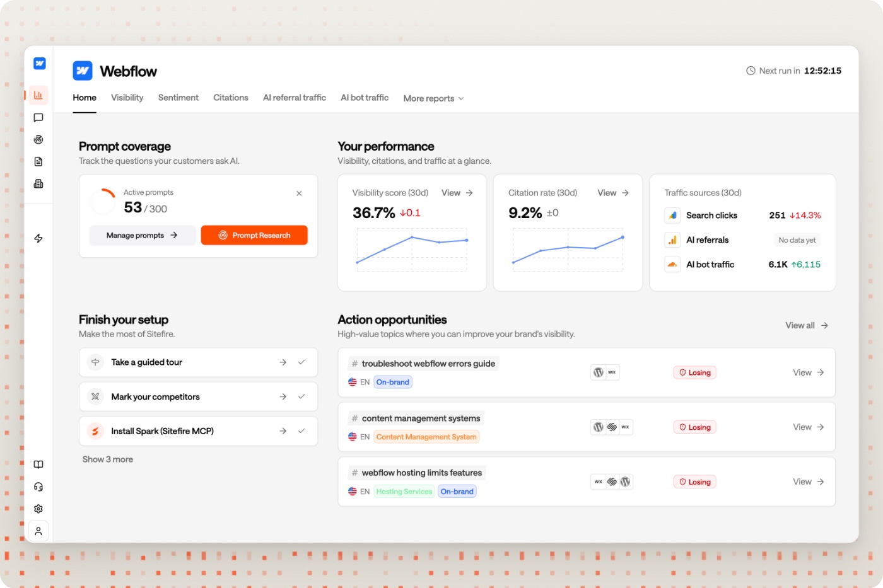Screen dimensions: 883x588
Task: Switch to the AI bot traffic tab
Action: click(x=365, y=98)
